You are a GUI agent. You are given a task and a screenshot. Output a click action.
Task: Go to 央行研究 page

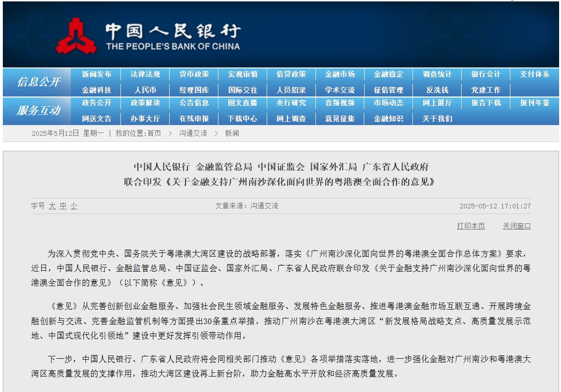coord(291,103)
